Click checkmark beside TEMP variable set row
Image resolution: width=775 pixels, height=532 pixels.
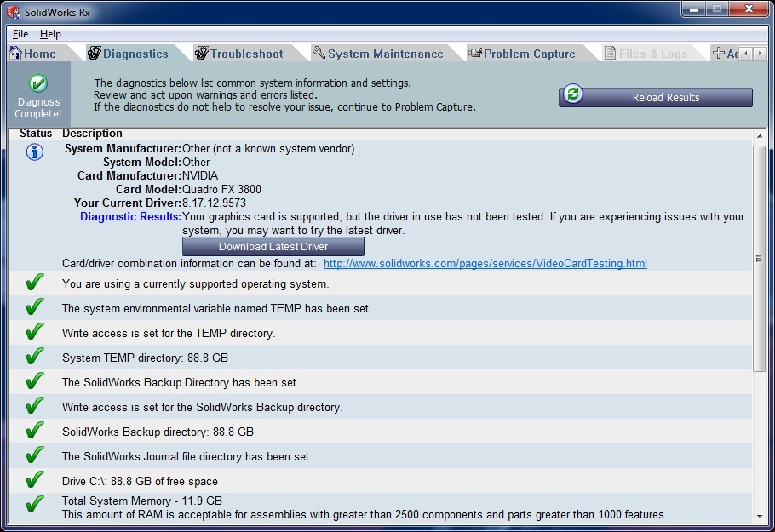tap(35, 307)
